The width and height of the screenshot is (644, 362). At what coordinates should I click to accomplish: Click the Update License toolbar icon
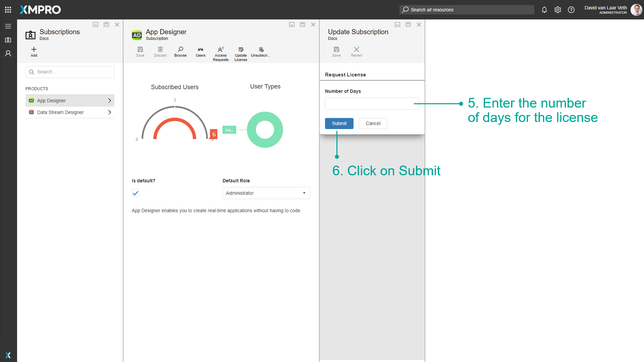pos(241,50)
